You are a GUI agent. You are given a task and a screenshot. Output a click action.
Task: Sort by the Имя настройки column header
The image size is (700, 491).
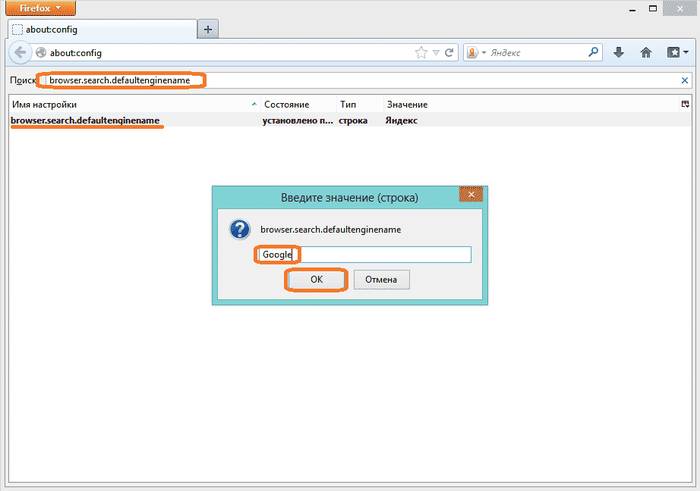click(130, 104)
